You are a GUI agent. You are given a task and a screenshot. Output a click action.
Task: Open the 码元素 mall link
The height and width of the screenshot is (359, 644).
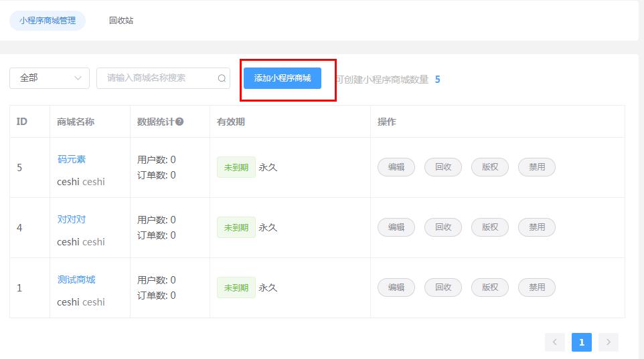tap(72, 159)
